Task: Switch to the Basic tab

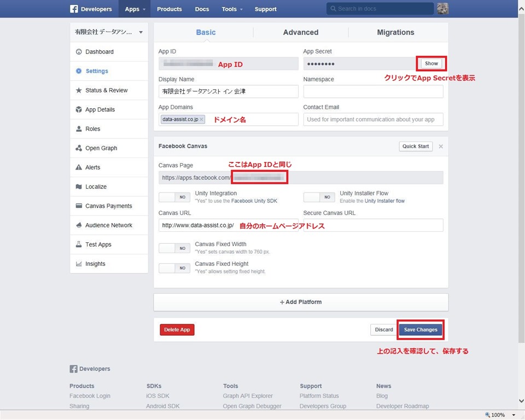Action: click(206, 32)
